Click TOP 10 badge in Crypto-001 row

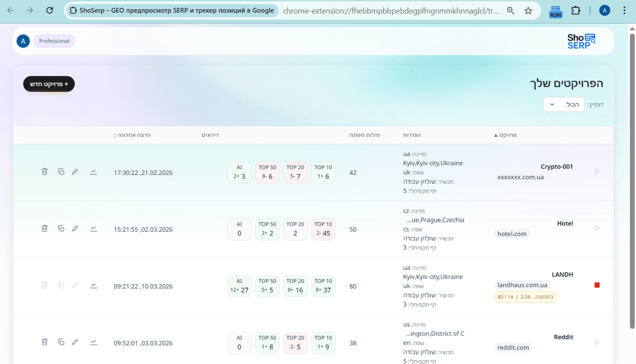tap(323, 172)
